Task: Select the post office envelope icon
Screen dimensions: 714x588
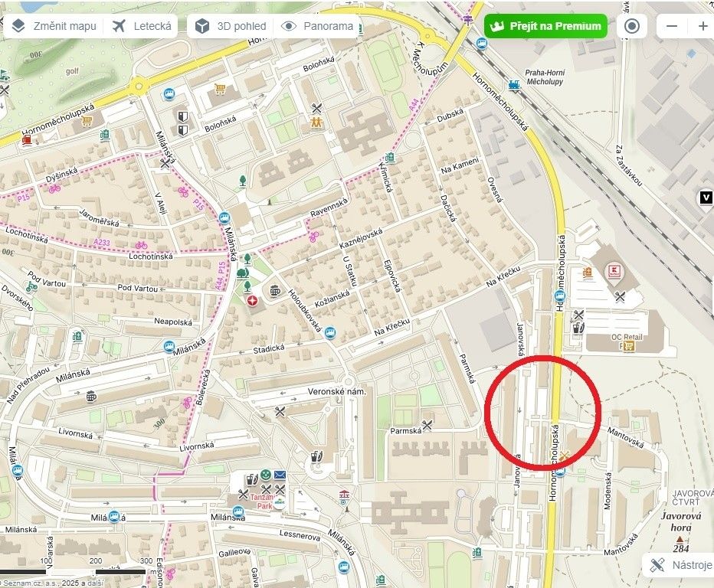Action: 280,475
